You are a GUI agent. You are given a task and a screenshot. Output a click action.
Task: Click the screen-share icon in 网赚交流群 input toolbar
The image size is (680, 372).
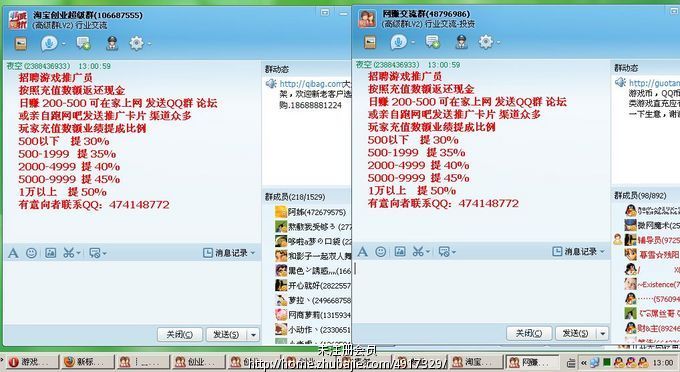tap(444, 252)
